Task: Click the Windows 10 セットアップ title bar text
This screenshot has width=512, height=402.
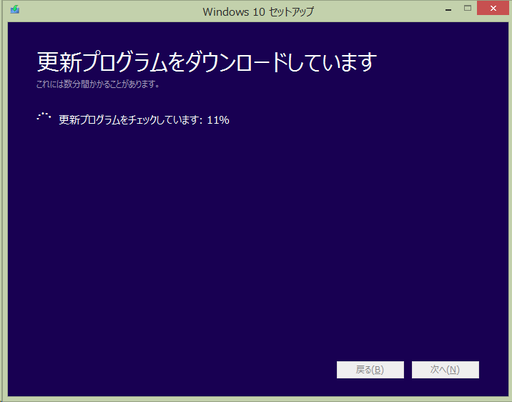Action: pos(258,12)
